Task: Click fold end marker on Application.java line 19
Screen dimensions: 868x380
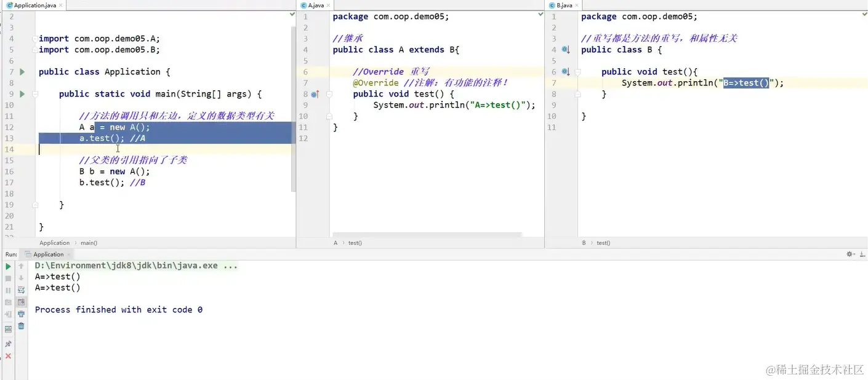Action: (x=36, y=205)
